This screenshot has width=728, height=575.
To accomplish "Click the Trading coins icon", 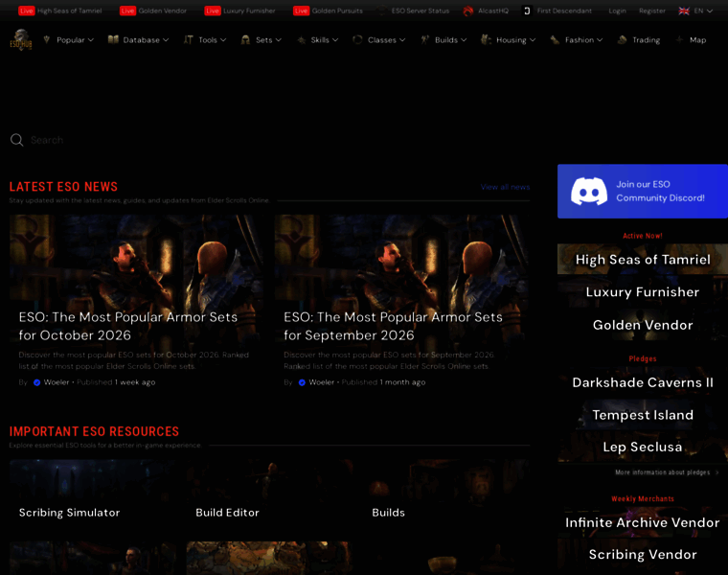I will [x=622, y=40].
